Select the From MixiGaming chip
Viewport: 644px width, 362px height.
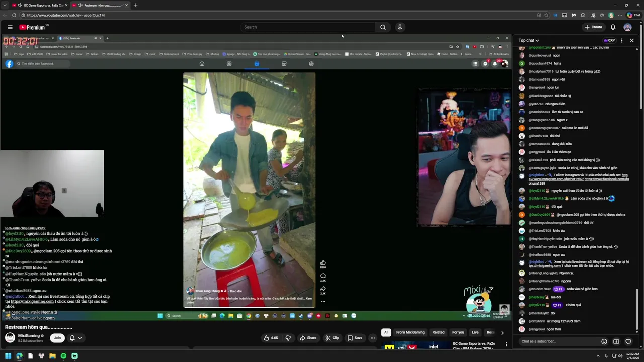pyautogui.click(x=410, y=332)
